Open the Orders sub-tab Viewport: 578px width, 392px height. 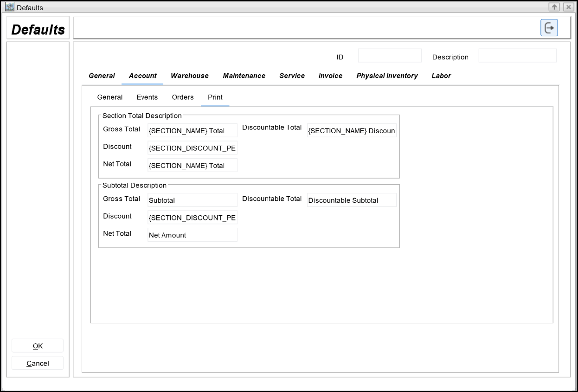coord(183,97)
